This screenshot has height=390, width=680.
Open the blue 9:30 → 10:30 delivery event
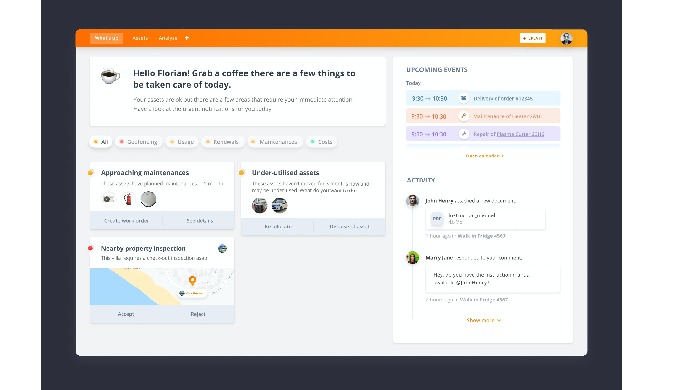point(483,98)
